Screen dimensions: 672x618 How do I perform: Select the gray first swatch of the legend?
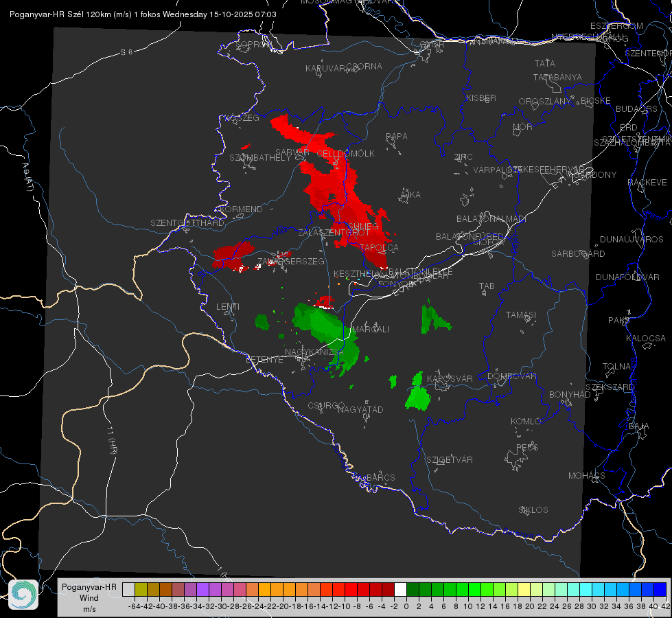[128, 589]
